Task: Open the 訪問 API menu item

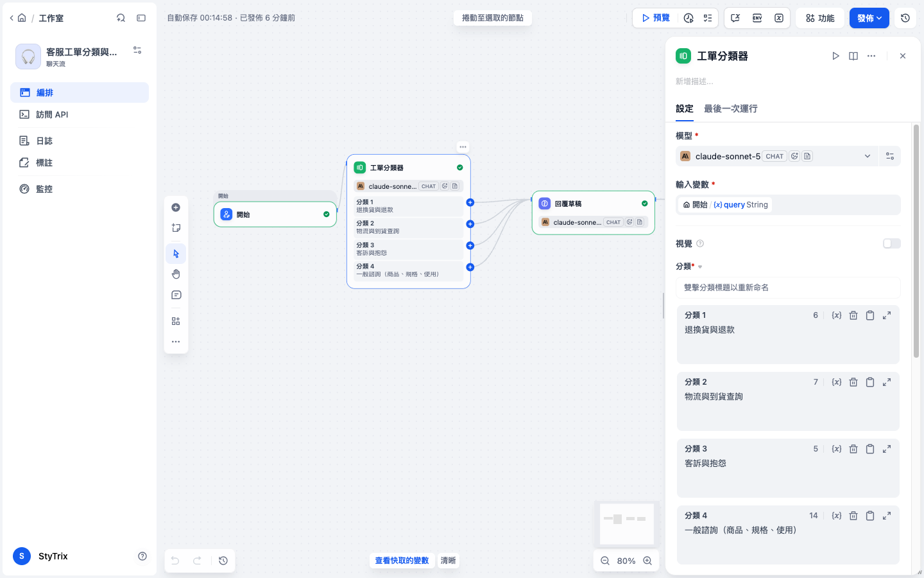Action: point(80,114)
